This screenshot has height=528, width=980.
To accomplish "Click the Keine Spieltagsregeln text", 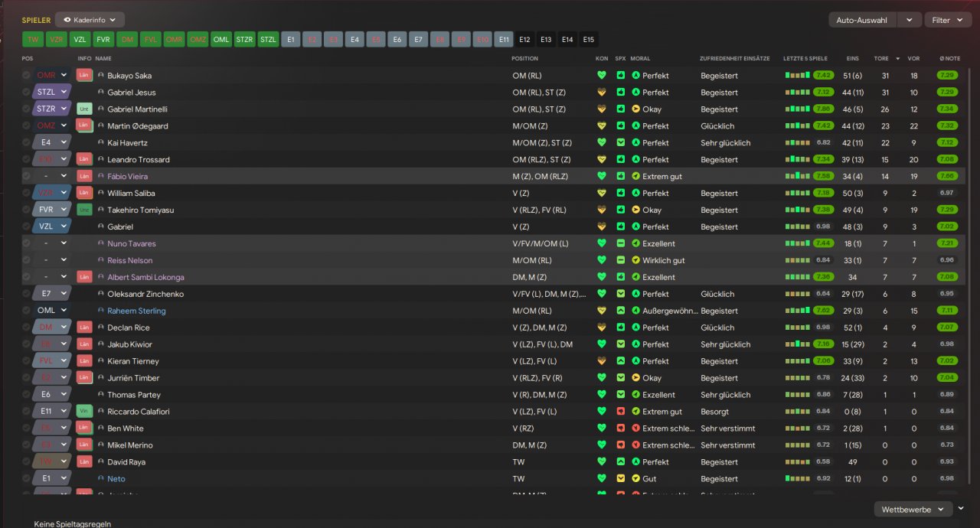I will point(73,524).
